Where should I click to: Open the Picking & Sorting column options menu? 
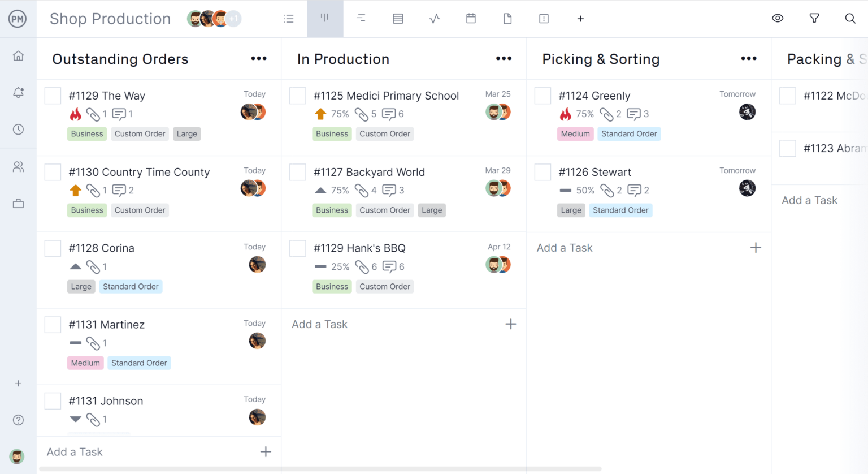click(748, 58)
